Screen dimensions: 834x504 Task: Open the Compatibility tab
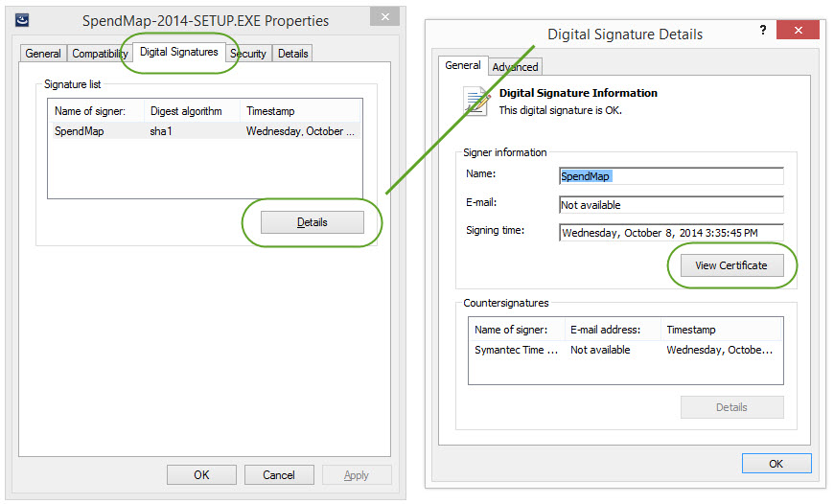coord(100,54)
